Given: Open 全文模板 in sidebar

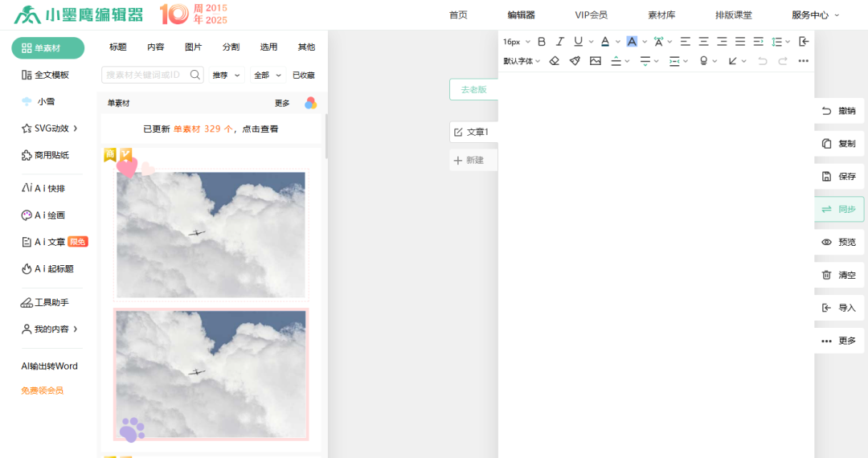Looking at the screenshot, I should coord(45,75).
